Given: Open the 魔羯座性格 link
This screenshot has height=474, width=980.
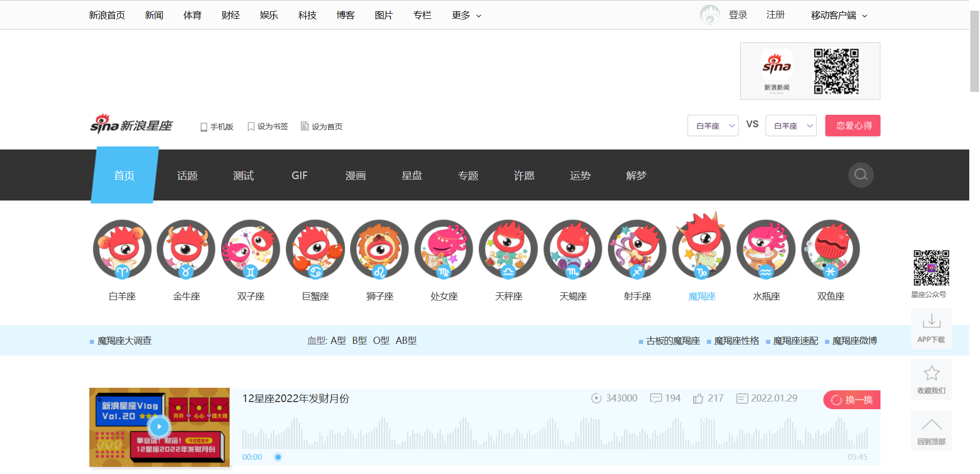Looking at the screenshot, I should pos(737,340).
